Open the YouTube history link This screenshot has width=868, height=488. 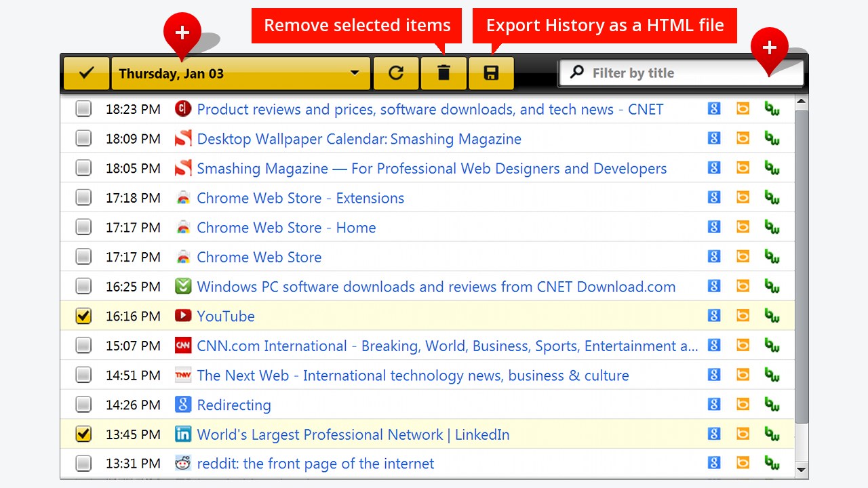pos(226,316)
